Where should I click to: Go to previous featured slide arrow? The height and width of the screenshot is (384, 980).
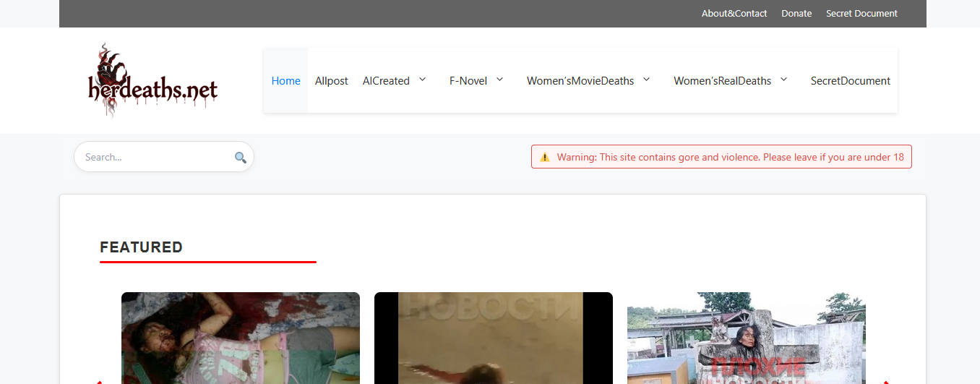pyautogui.click(x=99, y=381)
